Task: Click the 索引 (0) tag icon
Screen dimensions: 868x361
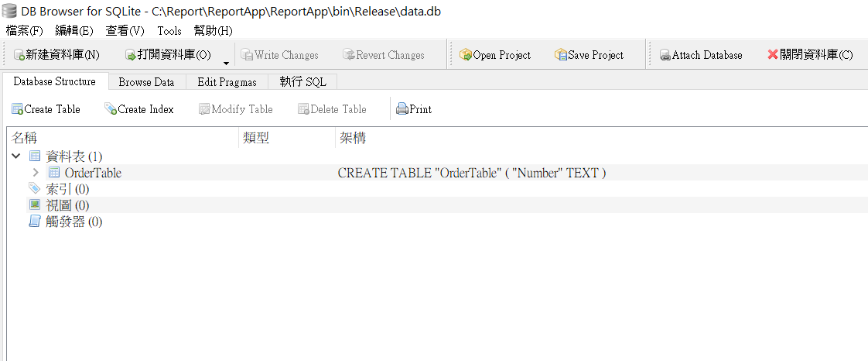Action: [35, 188]
